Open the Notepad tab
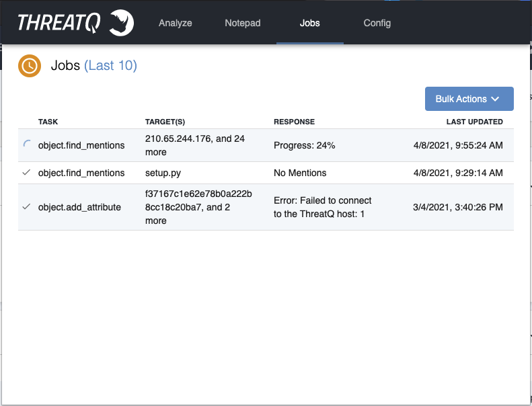The image size is (532, 406). pos(243,23)
